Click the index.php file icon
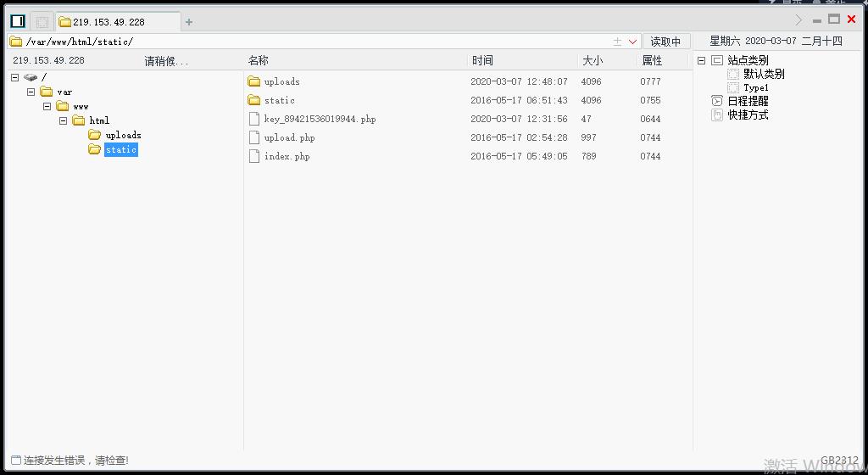This screenshot has width=868, height=475. point(254,156)
